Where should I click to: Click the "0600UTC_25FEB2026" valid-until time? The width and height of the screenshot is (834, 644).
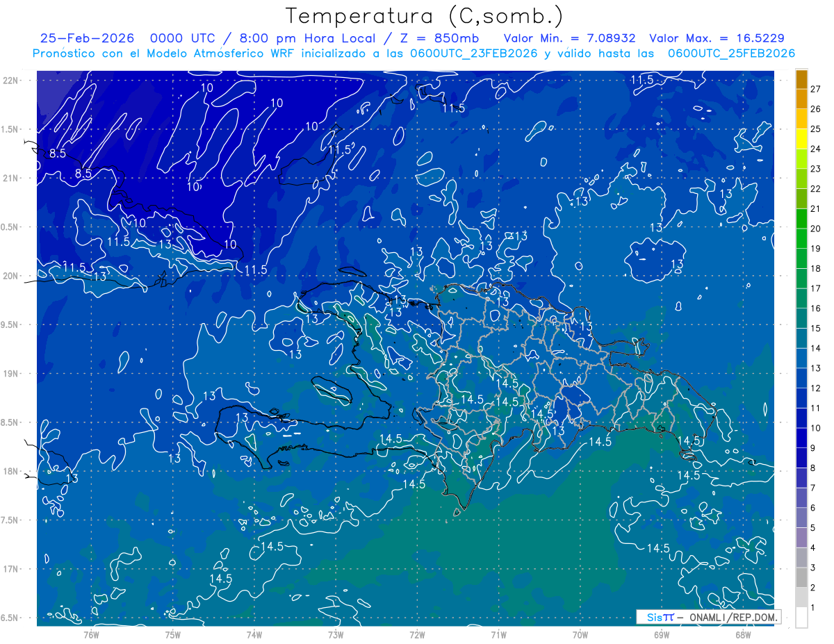[x=731, y=53]
